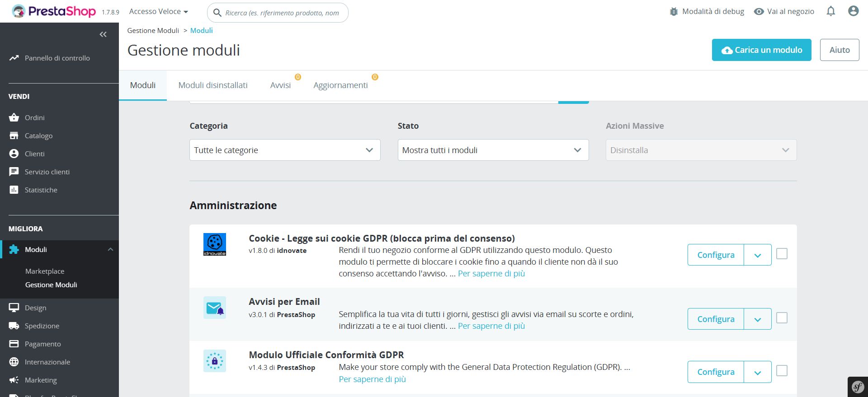
Task: Click the Statistiche chart icon
Action: click(x=14, y=190)
